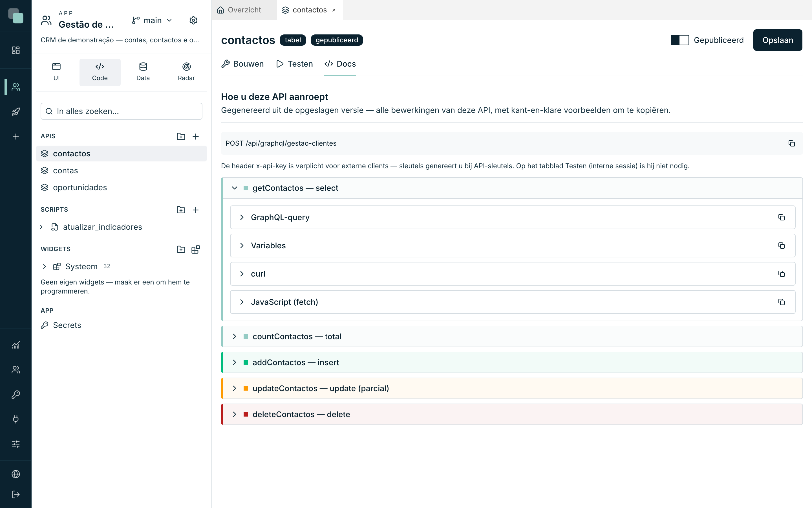Click the app title Gestão de ...
Viewport: 812px width, 508px height.
point(86,25)
